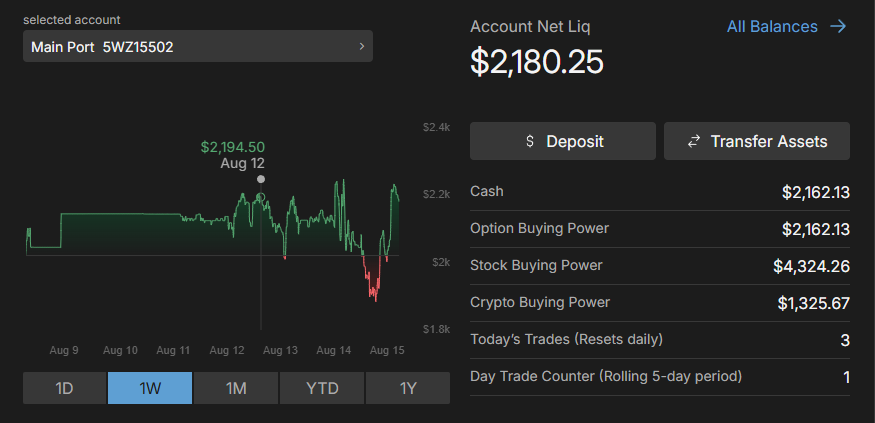Switch chart to the 1D range
Viewport: 875px width, 423px height.
[65, 388]
